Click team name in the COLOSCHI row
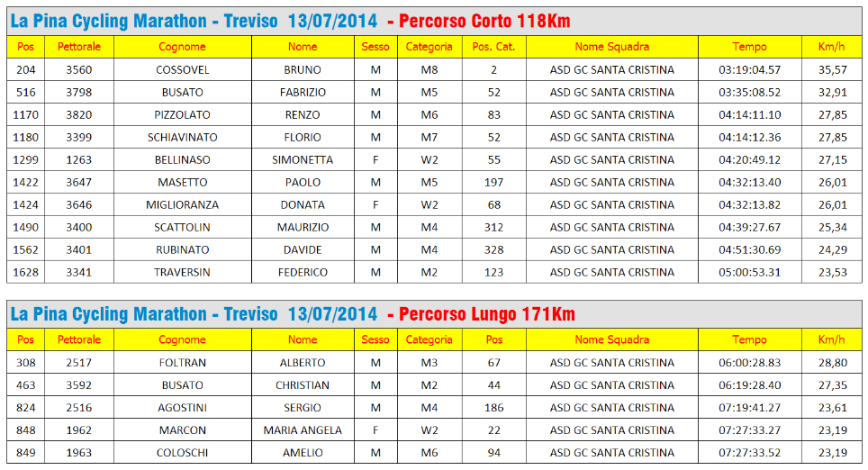Viewport: 868px width, 470px height. [x=611, y=453]
